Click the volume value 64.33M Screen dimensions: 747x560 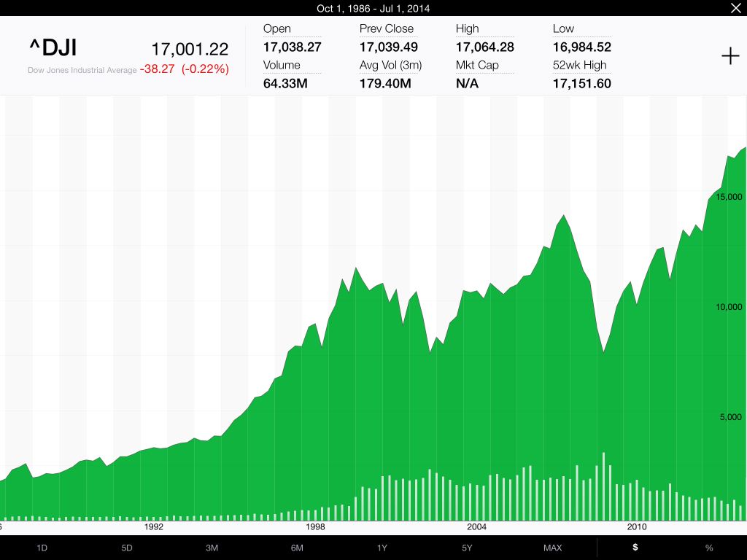285,83
